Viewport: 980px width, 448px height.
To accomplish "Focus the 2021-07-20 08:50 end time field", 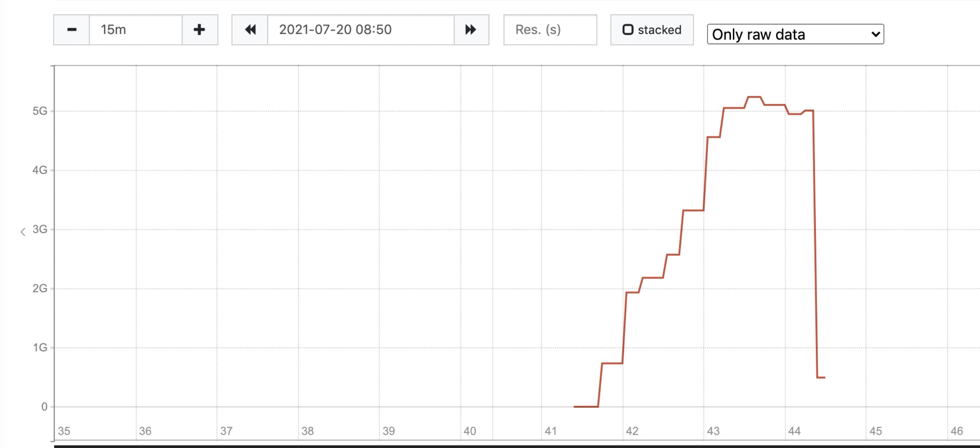I will tap(361, 30).
